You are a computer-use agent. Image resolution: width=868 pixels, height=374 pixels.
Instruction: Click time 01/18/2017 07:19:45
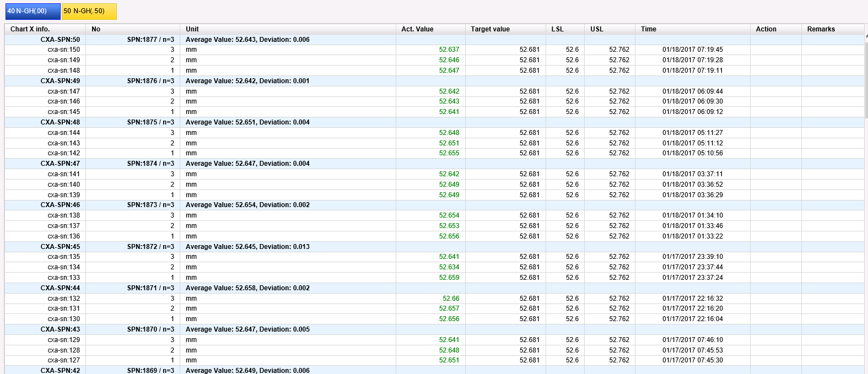click(x=693, y=50)
